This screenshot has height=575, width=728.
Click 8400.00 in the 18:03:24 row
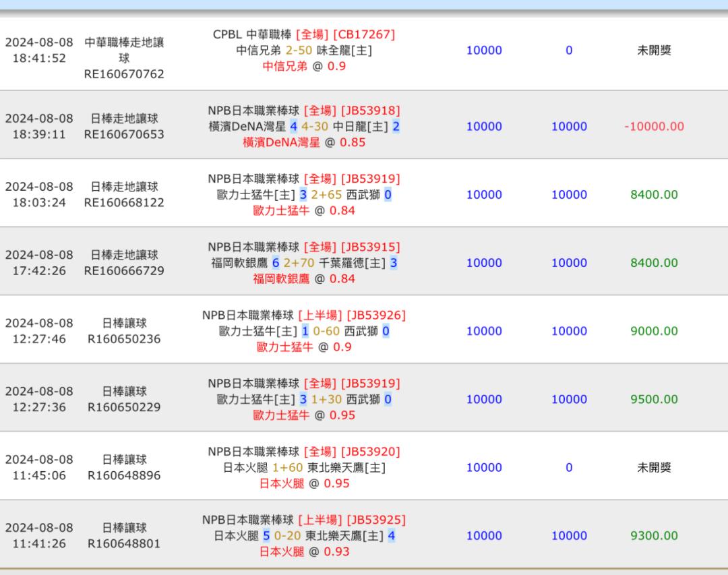coord(654,195)
